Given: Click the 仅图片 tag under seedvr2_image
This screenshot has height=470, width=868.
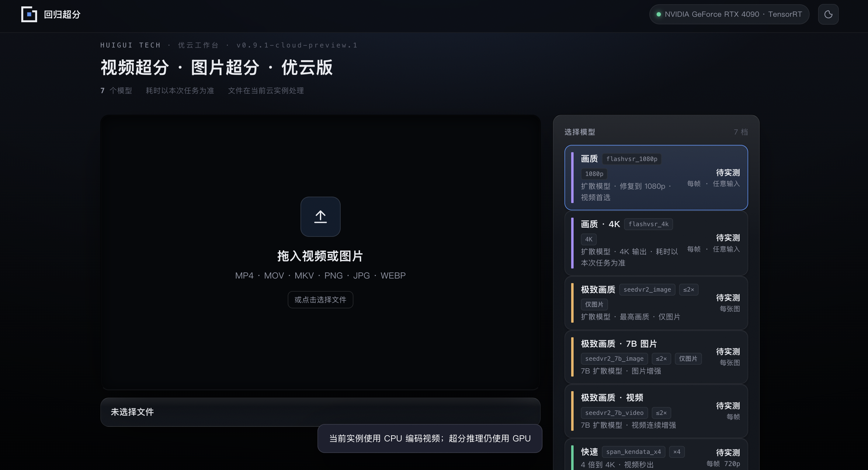Looking at the screenshot, I should 594,304.
